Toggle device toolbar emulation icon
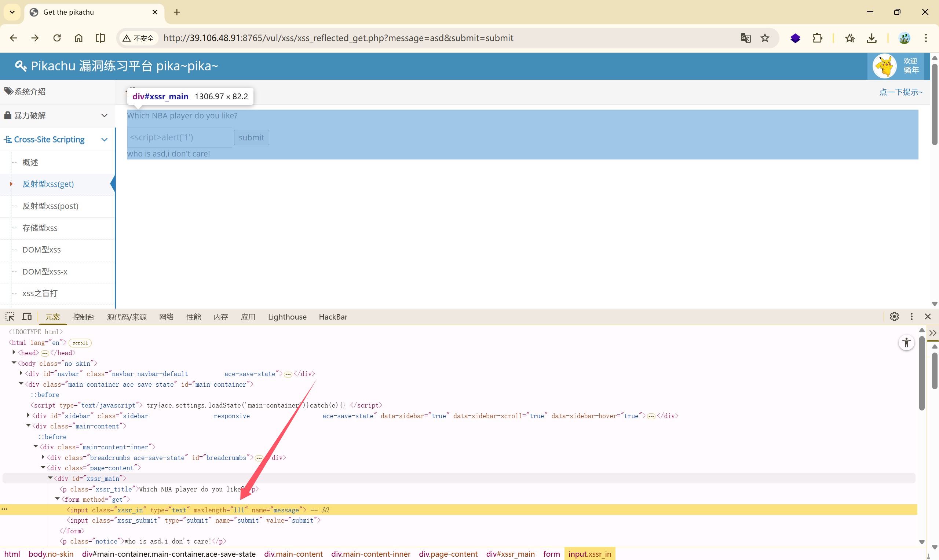 tap(27, 317)
